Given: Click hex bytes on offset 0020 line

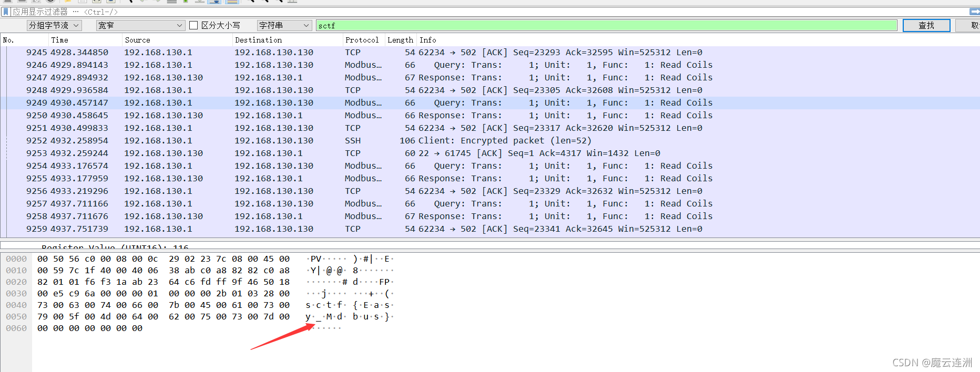Looking at the screenshot, I should point(164,282).
